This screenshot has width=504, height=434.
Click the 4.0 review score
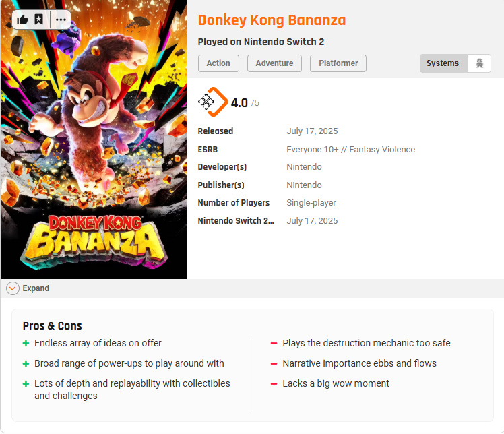(x=239, y=103)
